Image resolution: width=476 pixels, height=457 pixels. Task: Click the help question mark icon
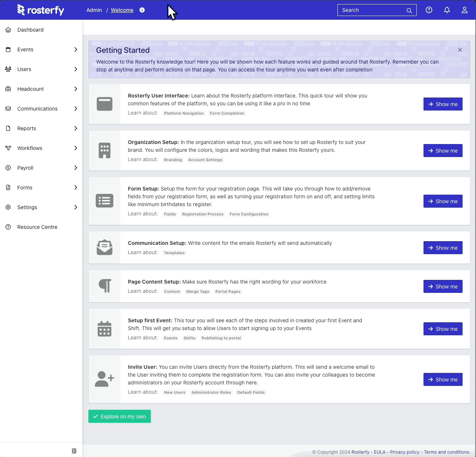click(x=429, y=10)
